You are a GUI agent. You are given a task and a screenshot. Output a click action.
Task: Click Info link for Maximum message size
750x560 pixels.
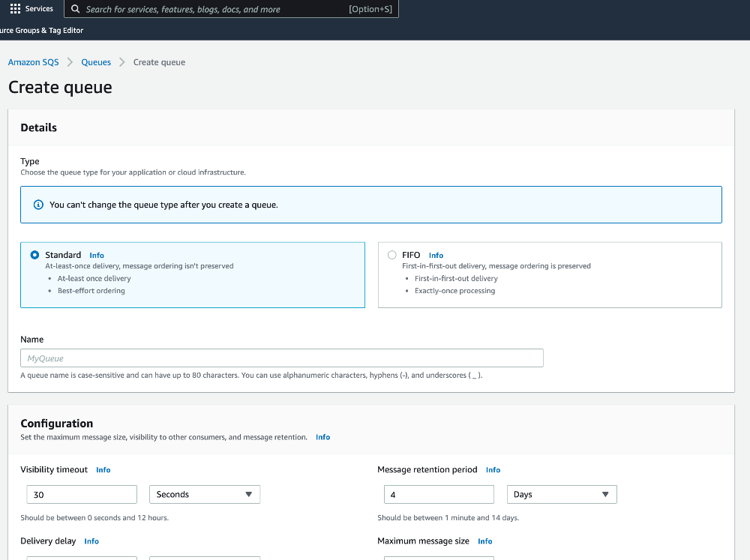(485, 541)
